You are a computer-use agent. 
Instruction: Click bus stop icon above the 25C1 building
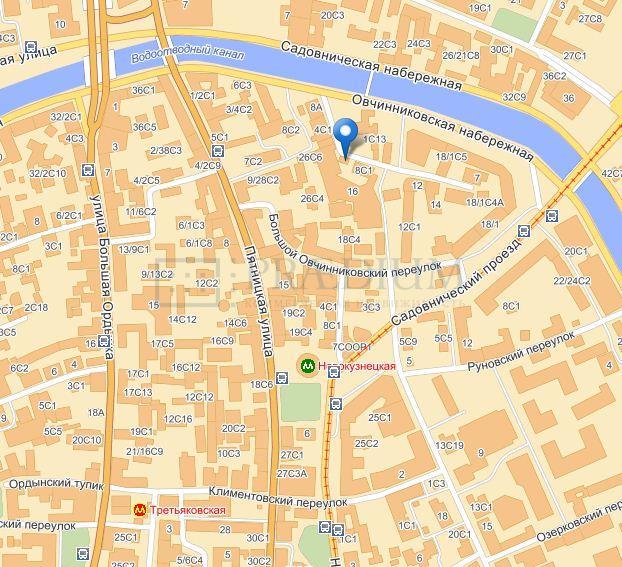tap(336, 404)
